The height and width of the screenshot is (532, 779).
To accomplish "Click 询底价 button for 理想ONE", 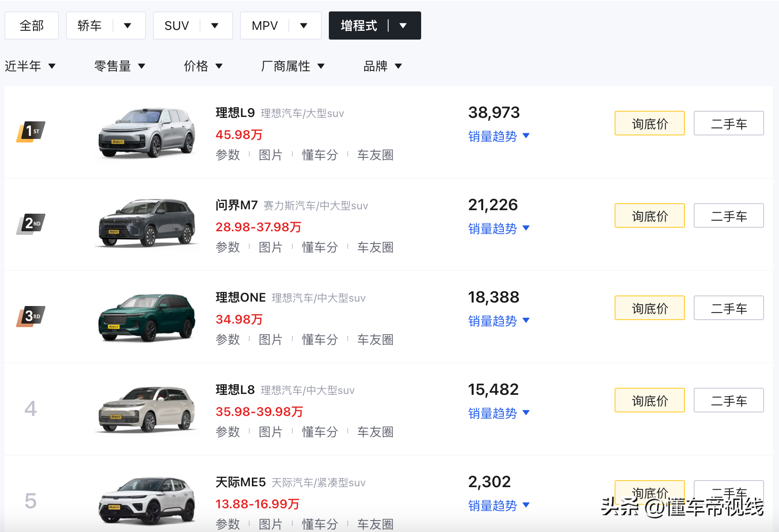I will pyautogui.click(x=649, y=308).
